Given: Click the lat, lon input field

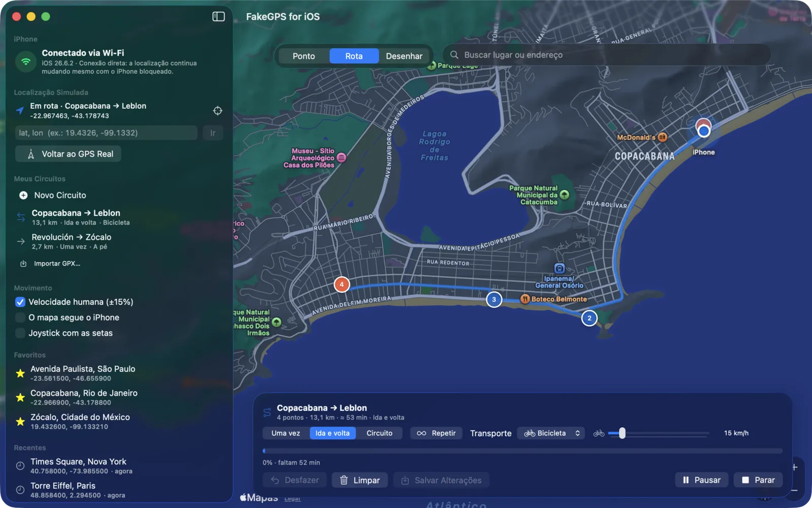Looking at the screenshot, I should coord(107,133).
